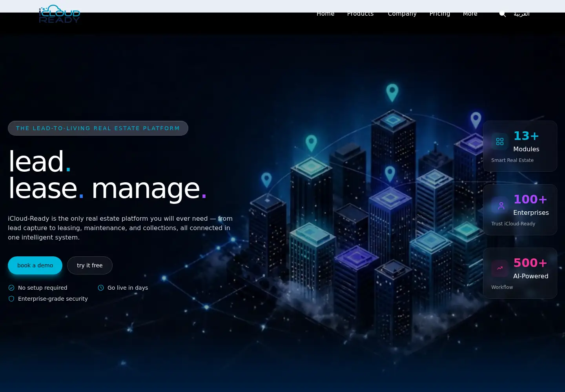Click the book a demo button
The width and height of the screenshot is (565, 392).
35,265
